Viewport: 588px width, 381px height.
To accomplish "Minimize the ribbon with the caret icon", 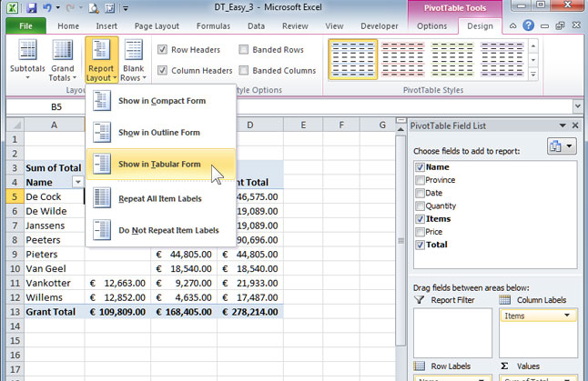I will [512, 25].
